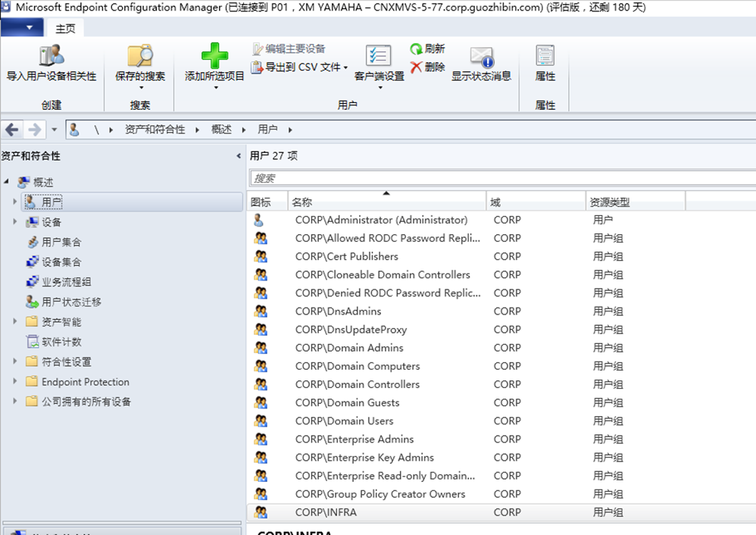Select the Home (主页) ribbon tab
This screenshot has height=535, width=756.
pos(65,29)
